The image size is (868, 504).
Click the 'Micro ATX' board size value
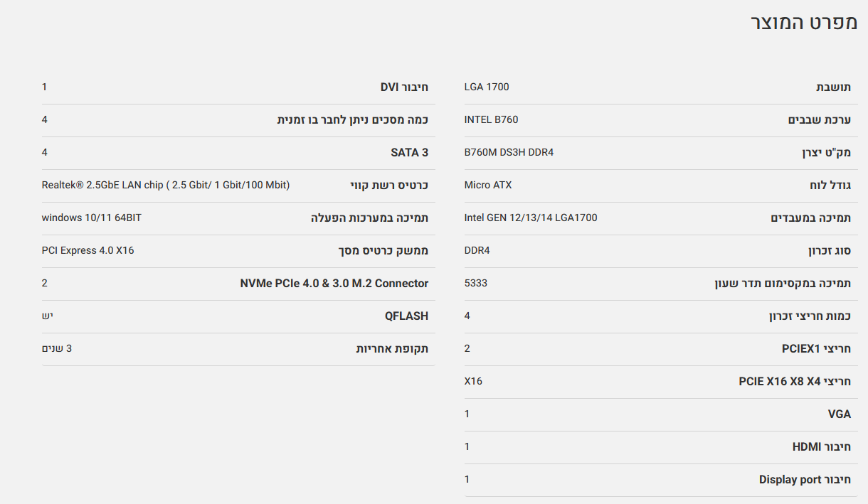coord(488,186)
